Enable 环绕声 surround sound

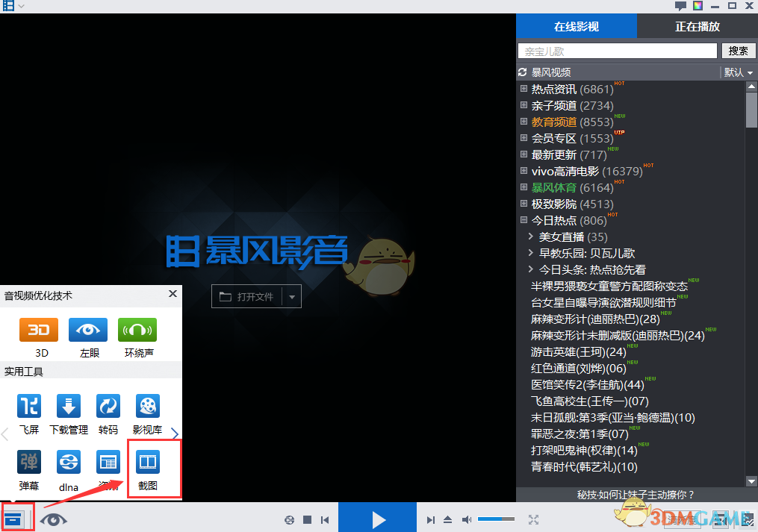tap(137, 329)
